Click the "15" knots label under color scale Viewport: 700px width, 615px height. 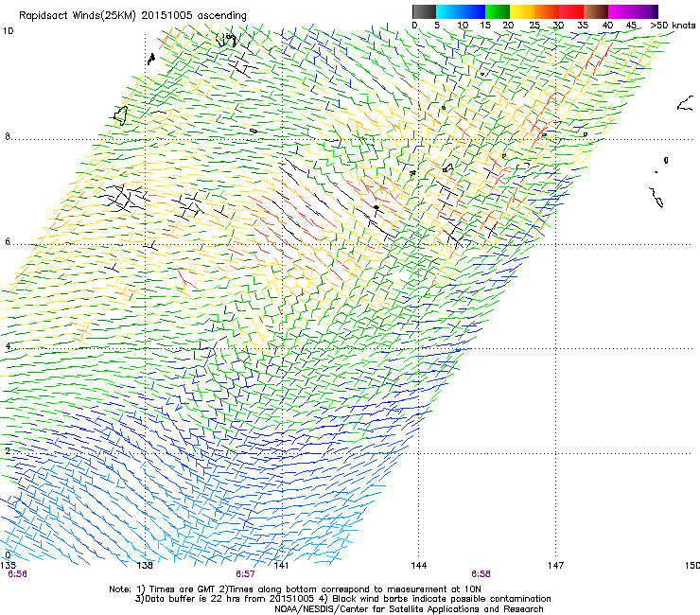(x=485, y=26)
